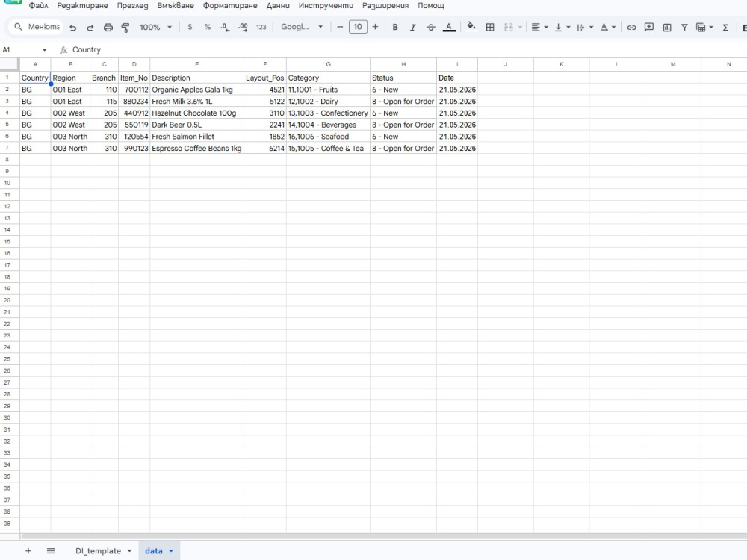Click cell 'Organic Apples Gala 1kg'
The height and width of the screenshot is (560, 747).
tap(196, 90)
